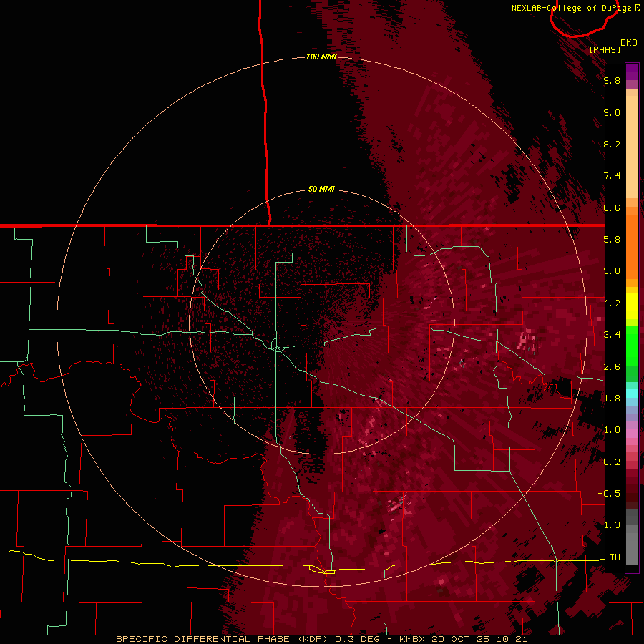
Task: Click the 1.0 value on the scale
Action: (x=612, y=430)
